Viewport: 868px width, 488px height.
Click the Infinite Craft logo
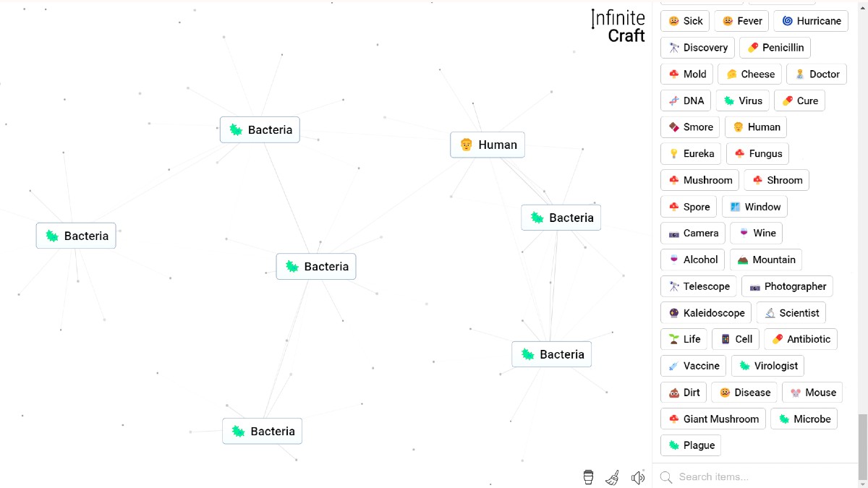tap(618, 27)
